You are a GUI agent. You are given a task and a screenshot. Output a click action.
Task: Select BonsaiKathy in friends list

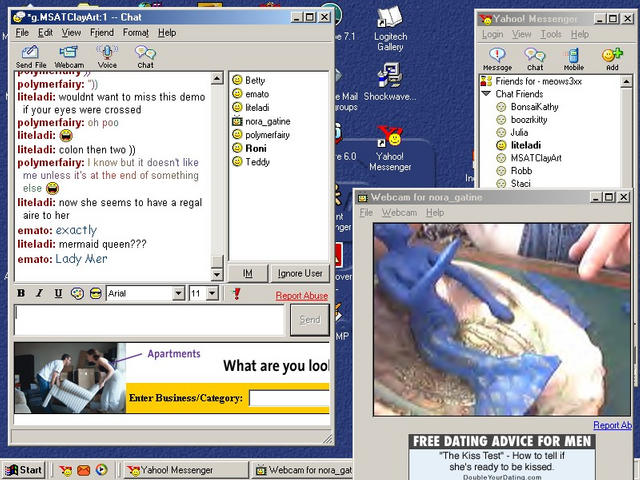[x=527, y=107]
